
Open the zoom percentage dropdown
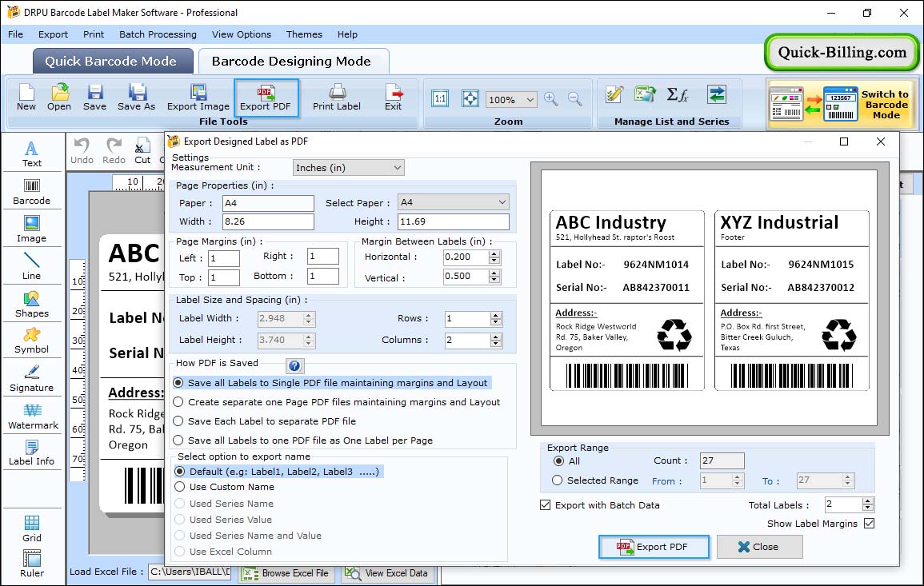(x=511, y=99)
